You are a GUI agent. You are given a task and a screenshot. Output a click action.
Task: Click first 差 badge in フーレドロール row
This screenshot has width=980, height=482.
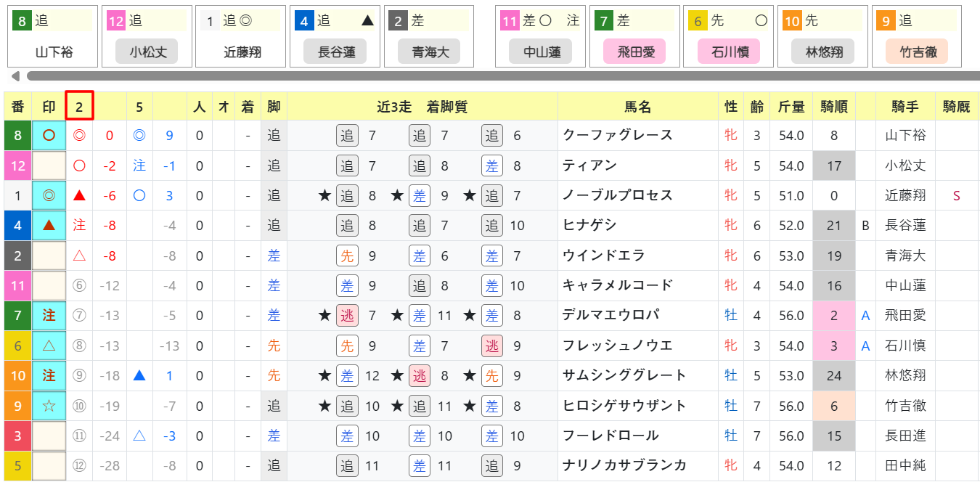click(348, 436)
